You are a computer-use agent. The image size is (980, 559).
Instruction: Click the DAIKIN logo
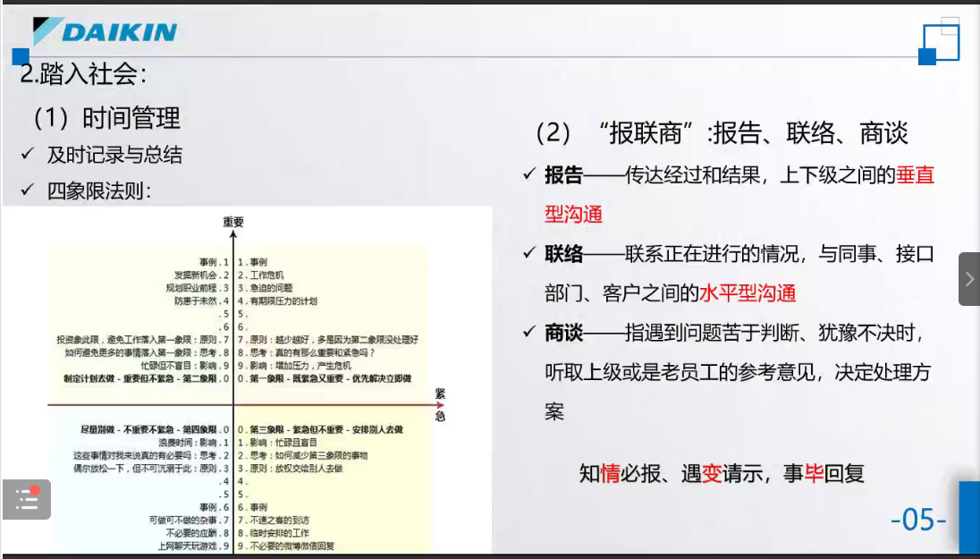(106, 32)
